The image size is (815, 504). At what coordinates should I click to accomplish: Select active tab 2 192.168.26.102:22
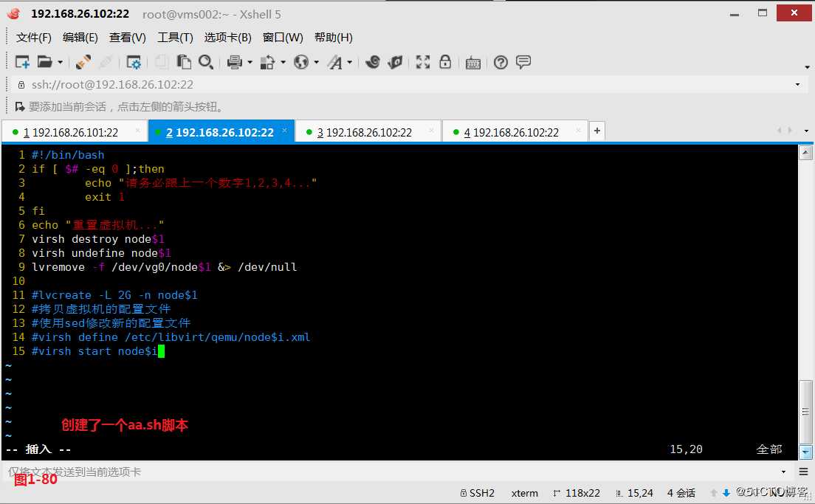220,133
